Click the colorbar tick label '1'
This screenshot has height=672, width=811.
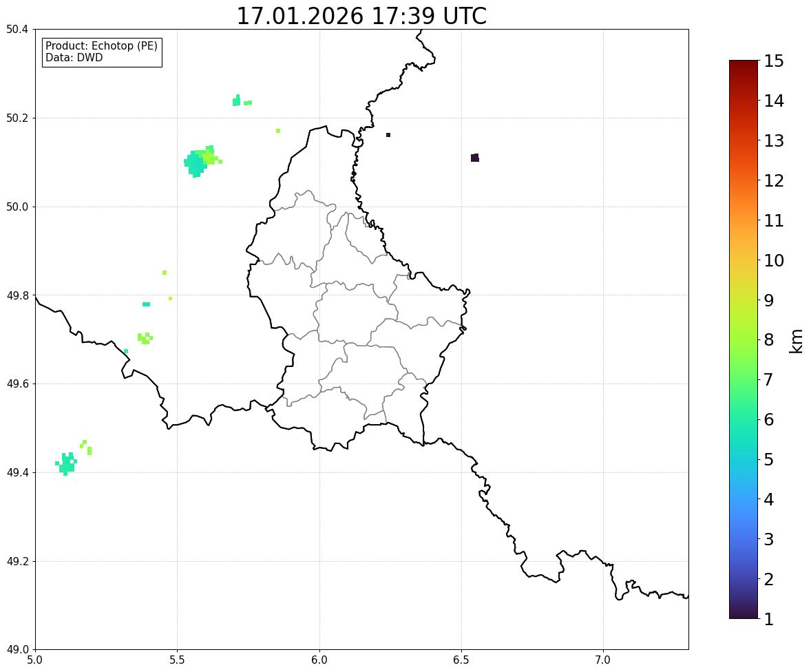pos(769,619)
